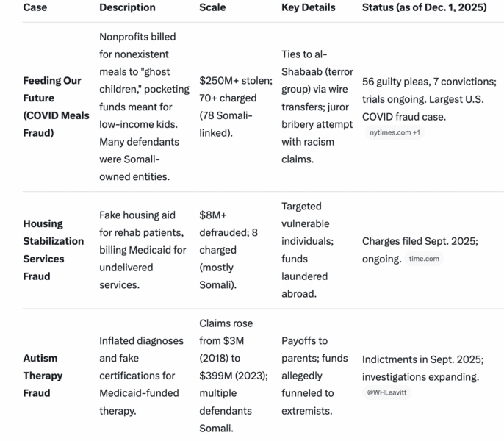Viewport: 504px width, 441px height.
Task: Click the Case column header
Action: pyautogui.click(x=35, y=7)
